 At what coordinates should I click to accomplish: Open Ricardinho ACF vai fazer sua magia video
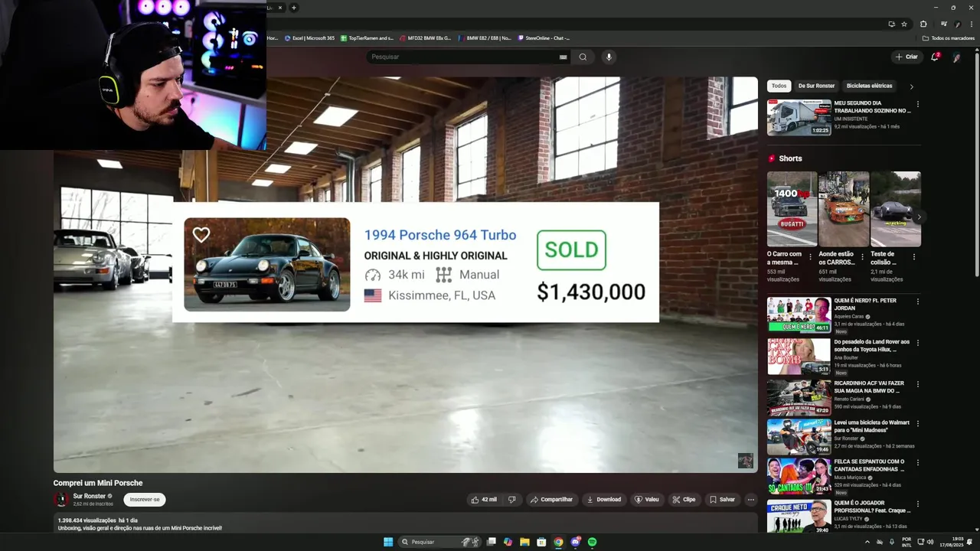(799, 397)
